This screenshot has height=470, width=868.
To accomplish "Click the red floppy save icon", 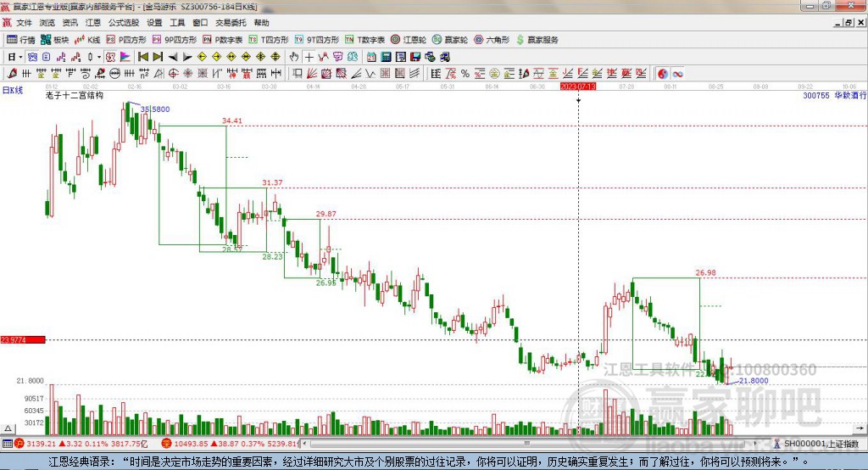I will [415, 57].
